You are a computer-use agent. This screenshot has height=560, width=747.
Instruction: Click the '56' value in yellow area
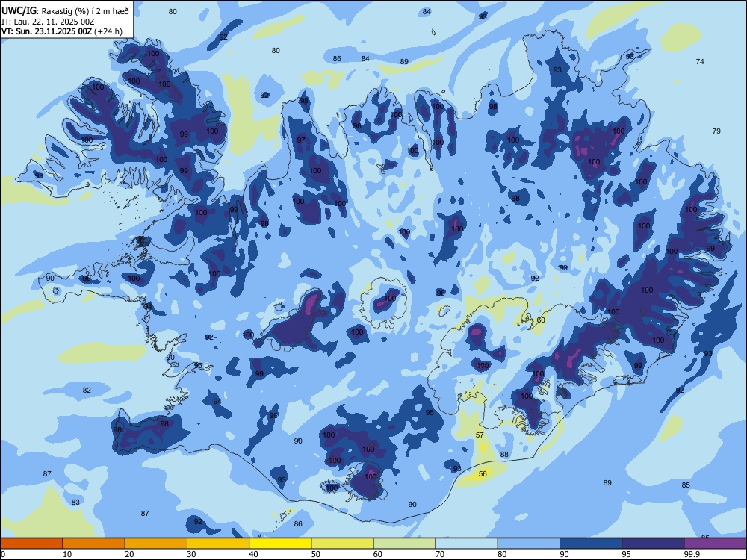[483, 473]
